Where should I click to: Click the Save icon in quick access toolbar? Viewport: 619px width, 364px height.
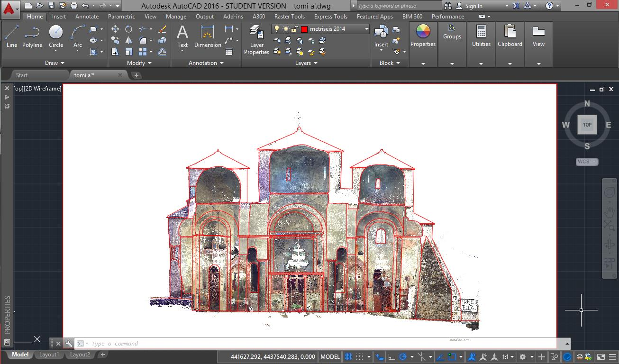click(51, 6)
